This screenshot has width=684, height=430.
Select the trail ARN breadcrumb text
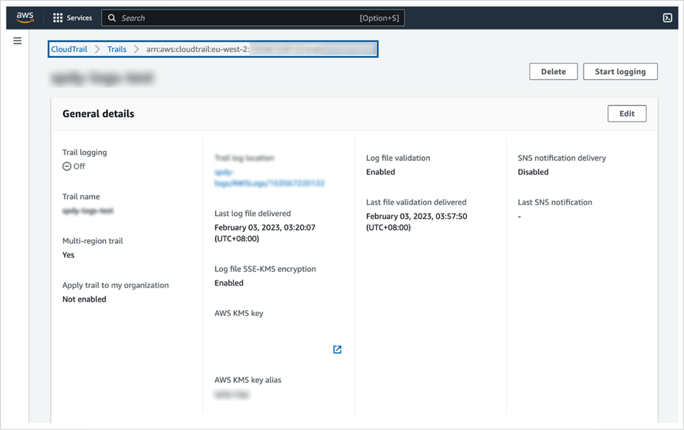pyautogui.click(x=258, y=49)
